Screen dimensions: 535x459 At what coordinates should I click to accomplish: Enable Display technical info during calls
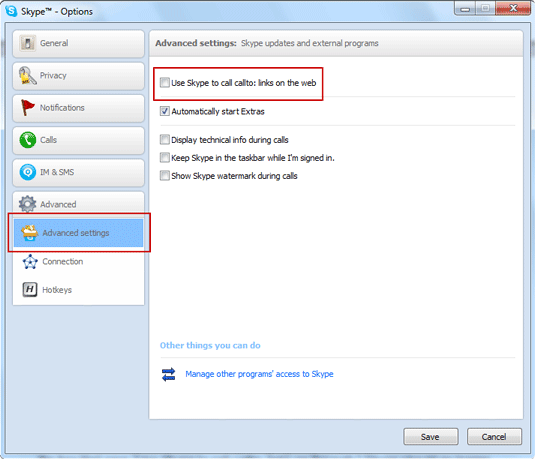[164, 140]
